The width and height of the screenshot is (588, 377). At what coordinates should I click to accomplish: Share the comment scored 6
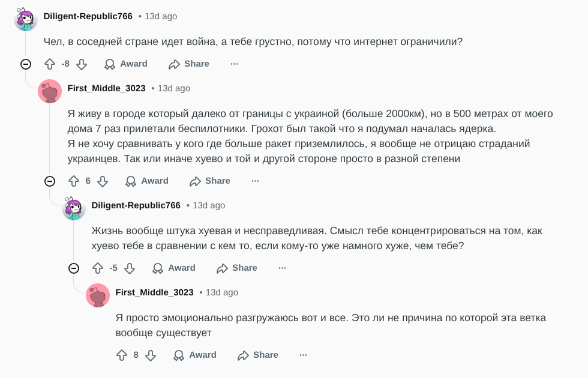click(210, 181)
